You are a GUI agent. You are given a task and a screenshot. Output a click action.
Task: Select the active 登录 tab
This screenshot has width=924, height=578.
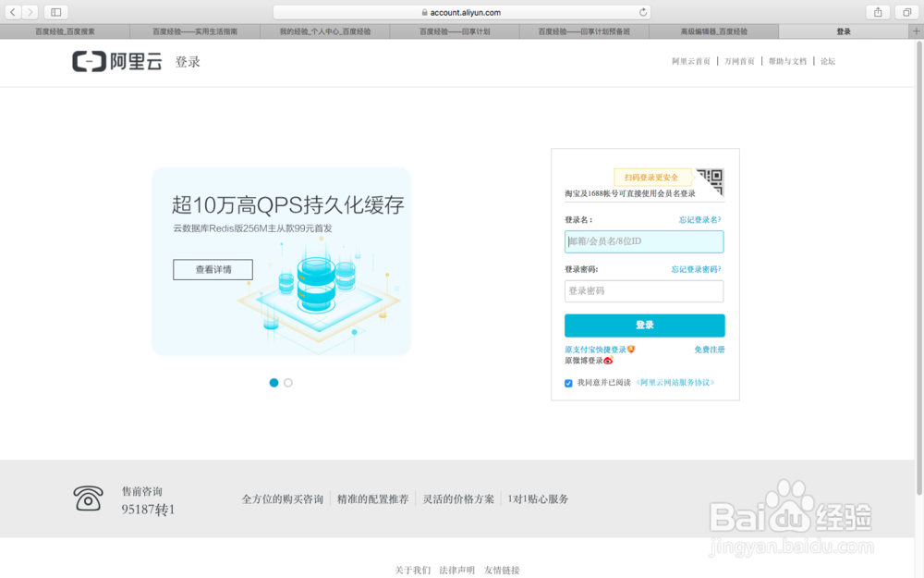(844, 31)
